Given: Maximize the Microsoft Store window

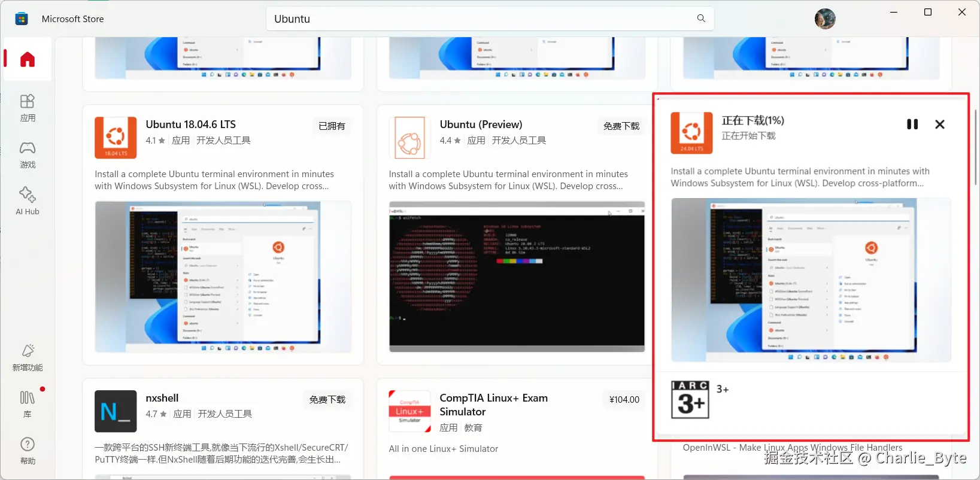Looking at the screenshot, I should (x=928, y=12).
